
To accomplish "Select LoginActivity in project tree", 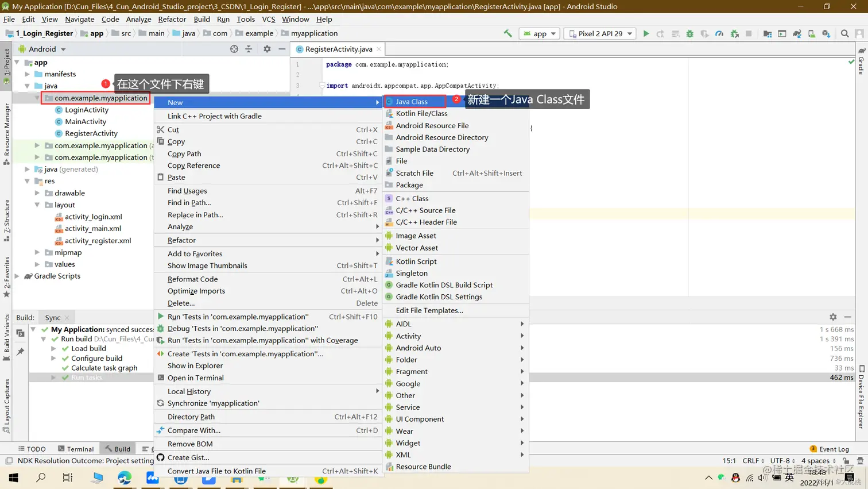I will pyautogui.click(x=87, y=110).
